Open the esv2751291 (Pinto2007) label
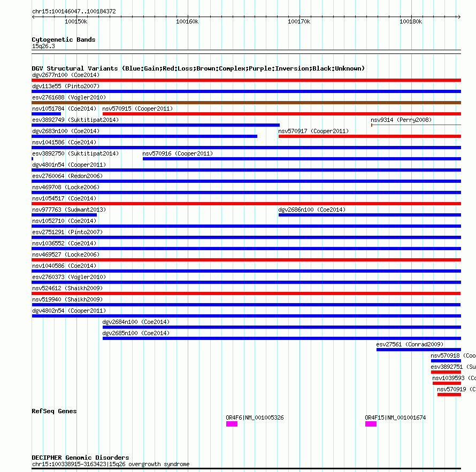 [x=67, y=232]
